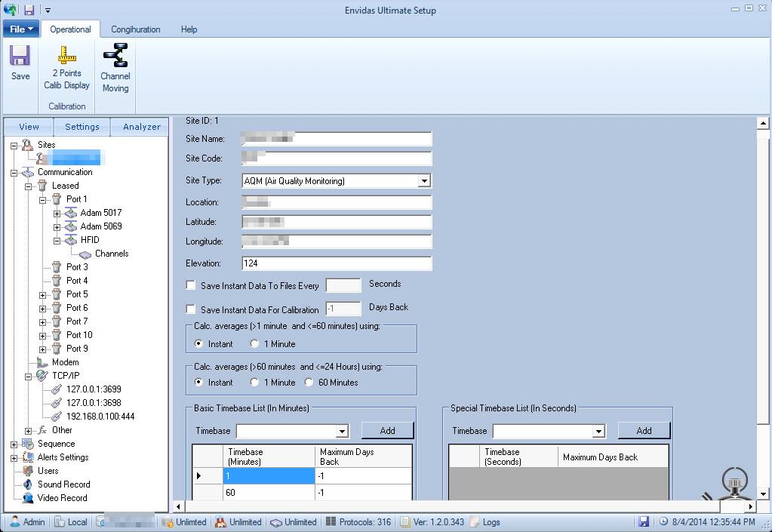This screenshot has width=772, height=532.
Task: Click the Save icon in the ribbon
Action: pos(20,57)
